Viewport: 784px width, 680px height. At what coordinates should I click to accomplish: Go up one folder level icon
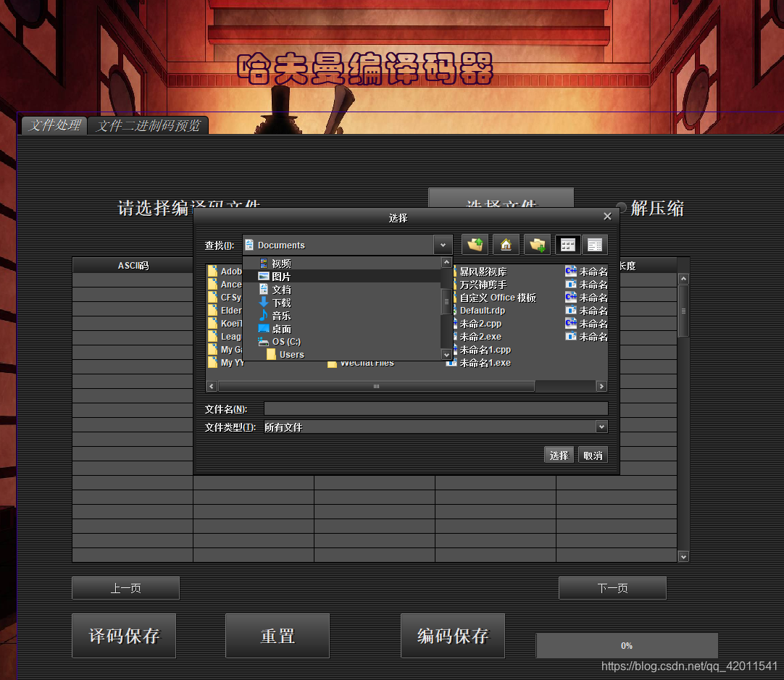[x=475, y=245]
